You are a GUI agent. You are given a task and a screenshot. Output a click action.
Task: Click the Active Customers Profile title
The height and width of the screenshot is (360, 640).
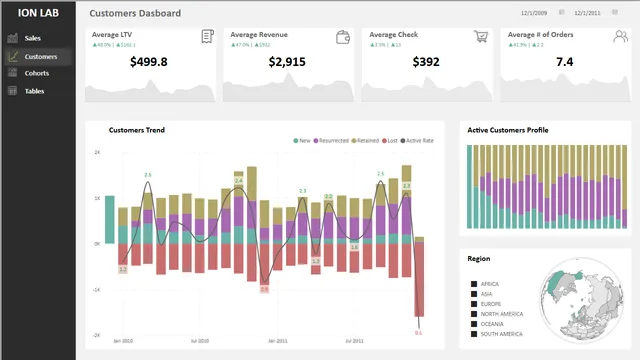pyautogui.click(x=508, y=130)
